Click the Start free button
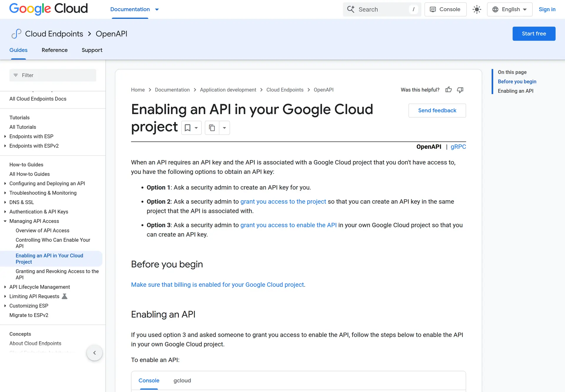565x392 pixels. click(534, 34)
